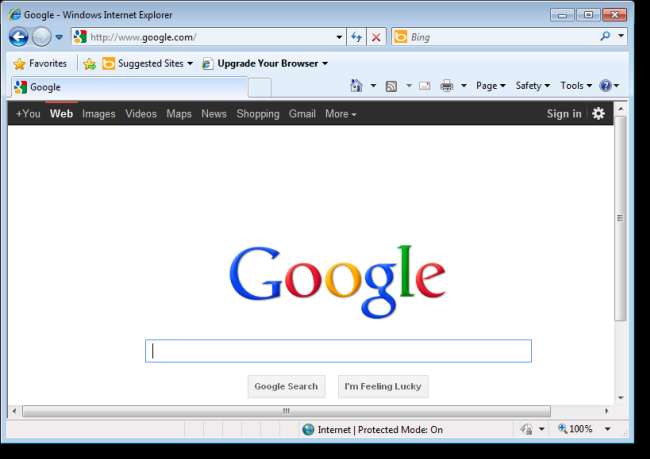Open the Upgrade Your Browser link
This screenshot has height=459, width=650.
click(265, 63)
